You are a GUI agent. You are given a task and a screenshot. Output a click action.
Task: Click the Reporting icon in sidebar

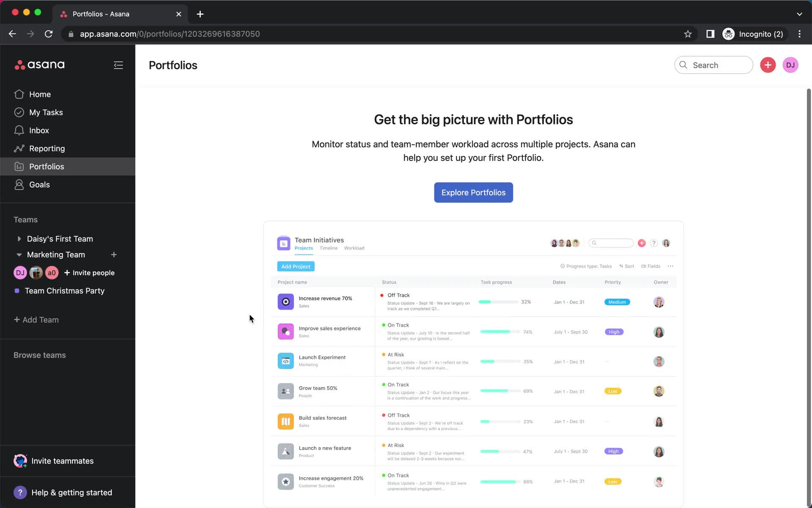[19, 148]
